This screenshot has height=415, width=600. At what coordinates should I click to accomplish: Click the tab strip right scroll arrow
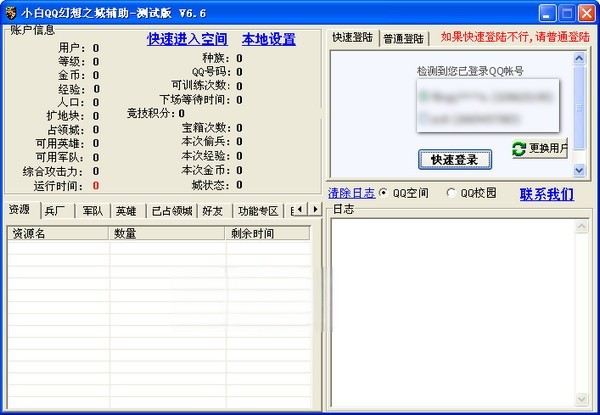tap(315, 209)
